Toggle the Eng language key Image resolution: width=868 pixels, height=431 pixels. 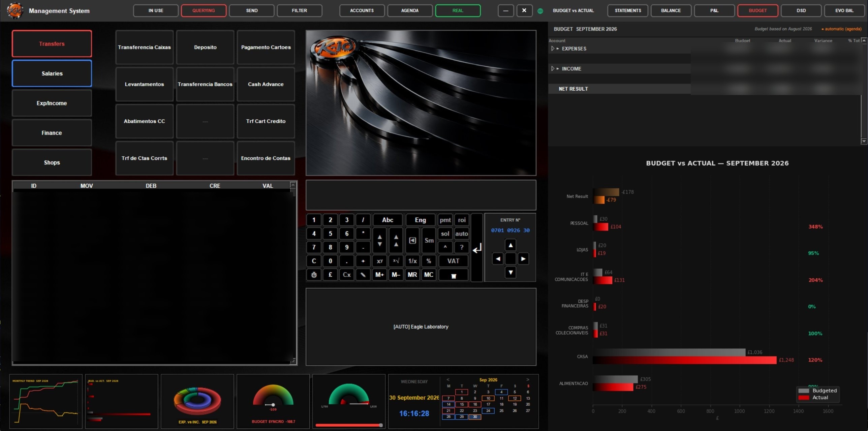420,220
